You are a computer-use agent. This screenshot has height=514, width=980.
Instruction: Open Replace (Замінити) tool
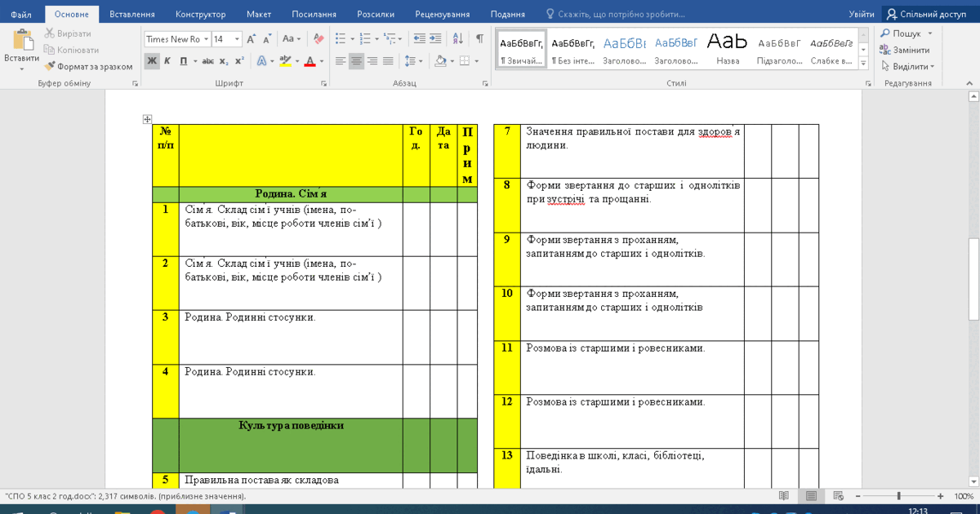905,50
